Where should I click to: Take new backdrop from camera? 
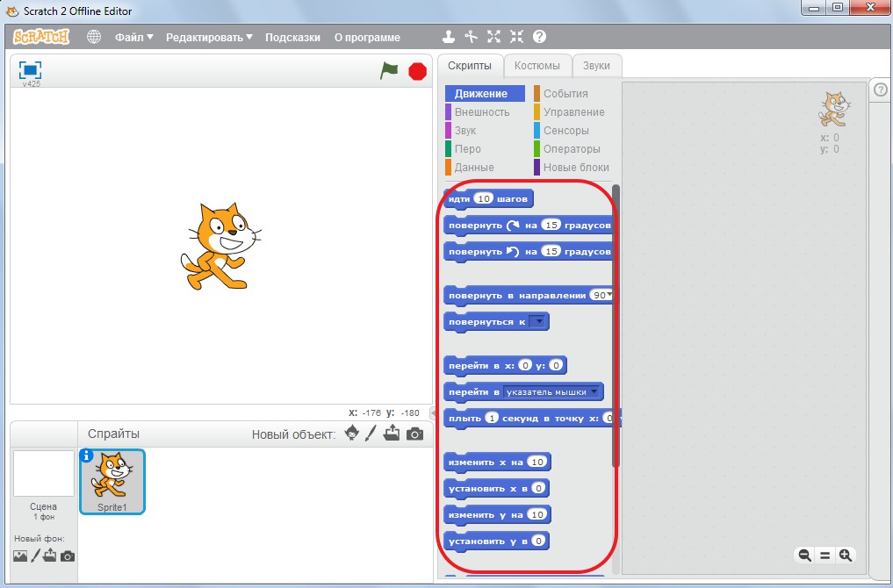68,556
